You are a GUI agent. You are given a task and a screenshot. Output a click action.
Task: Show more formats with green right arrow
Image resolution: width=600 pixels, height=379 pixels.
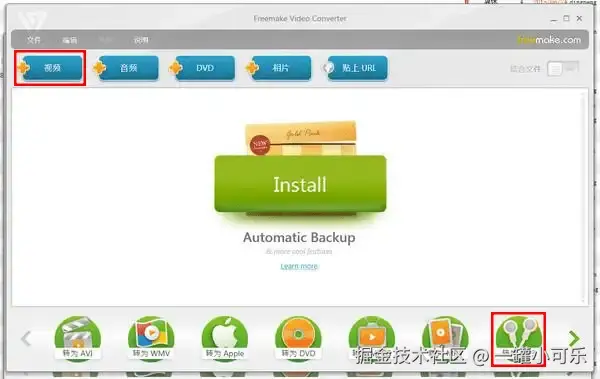[574, 338]
